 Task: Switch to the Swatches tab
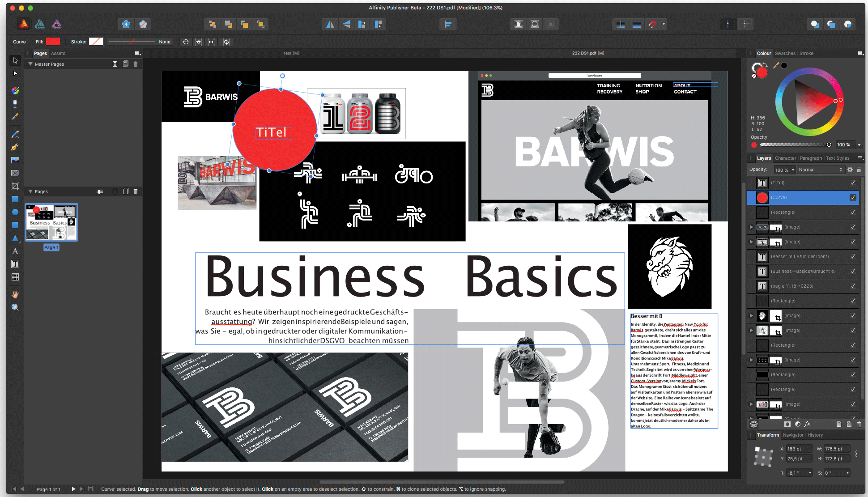point(785,53)
